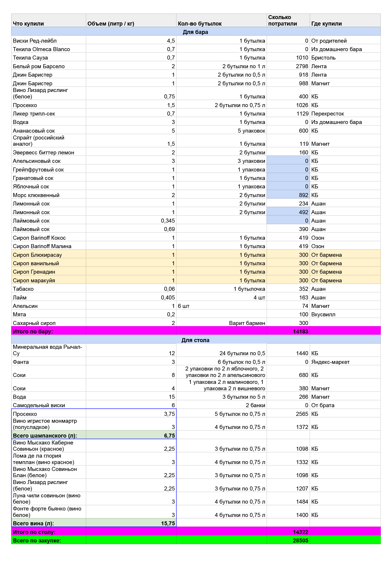The height and width of the screenshot is (562, 392).
Task: Click the price 390 for lime juice
Action: click(288, 229)
